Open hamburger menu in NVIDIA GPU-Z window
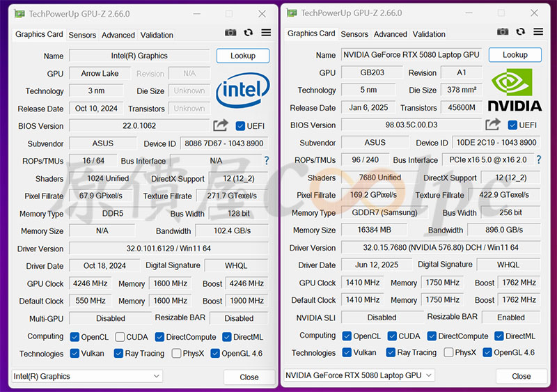Viewport: 557px width, 392px height. (x=538, y=31)
